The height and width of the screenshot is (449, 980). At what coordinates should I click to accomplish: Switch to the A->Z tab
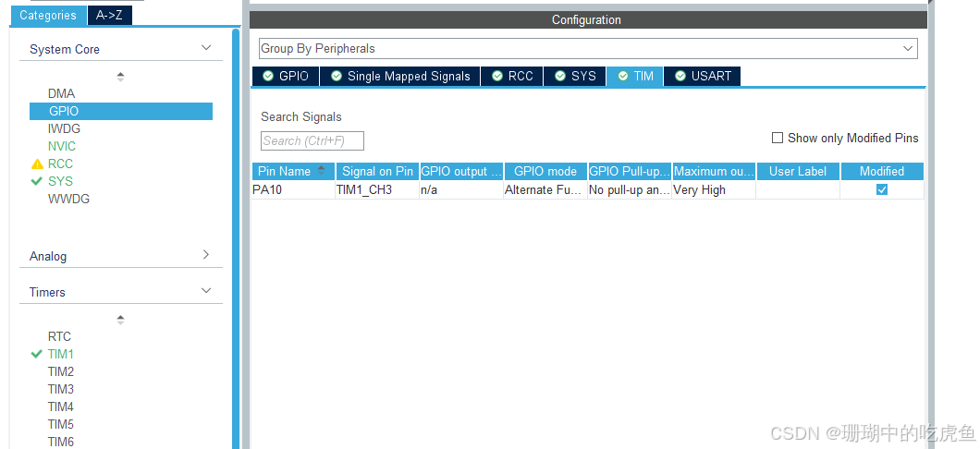(x=109, y=16)
